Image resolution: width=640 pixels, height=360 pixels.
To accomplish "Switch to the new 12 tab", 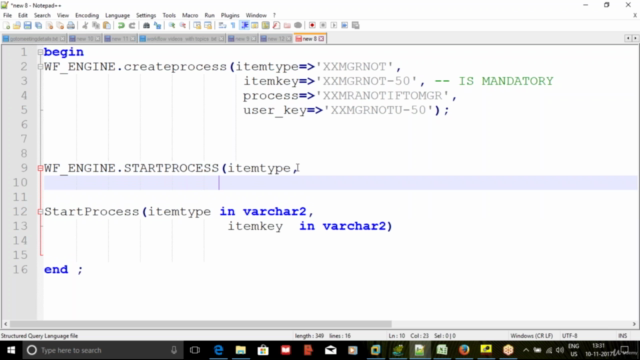I will 276,39.
